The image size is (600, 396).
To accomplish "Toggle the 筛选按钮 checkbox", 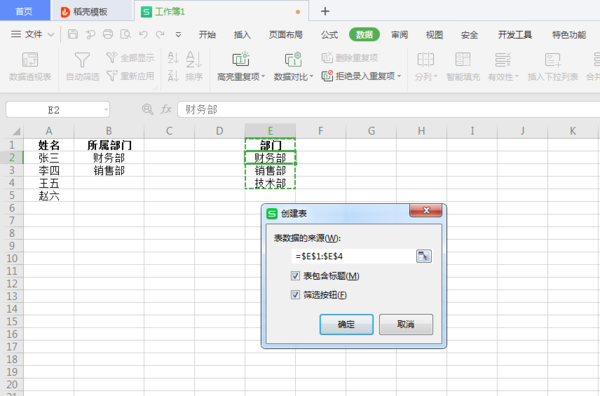I will tap(295, 295).
